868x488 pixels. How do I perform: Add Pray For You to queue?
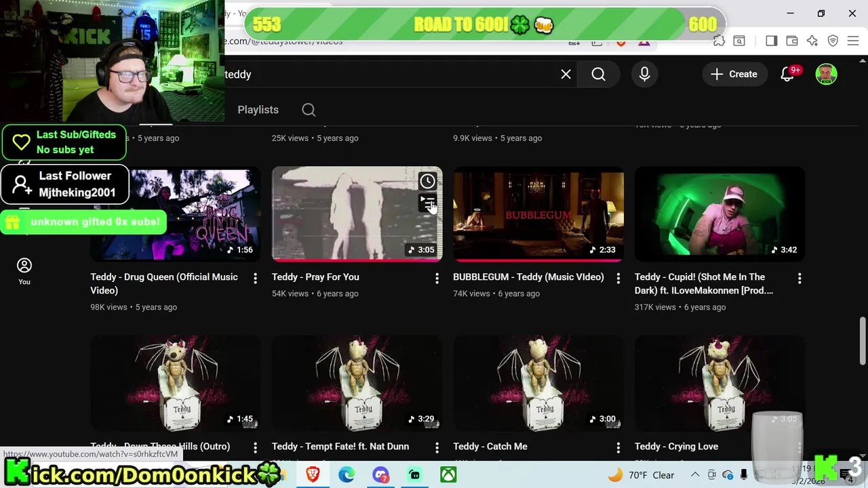point(427,203)
